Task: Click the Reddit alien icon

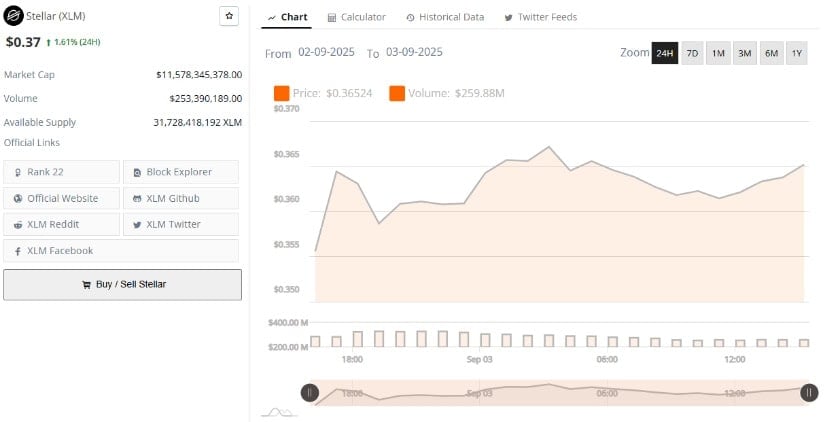Action: 18,225
